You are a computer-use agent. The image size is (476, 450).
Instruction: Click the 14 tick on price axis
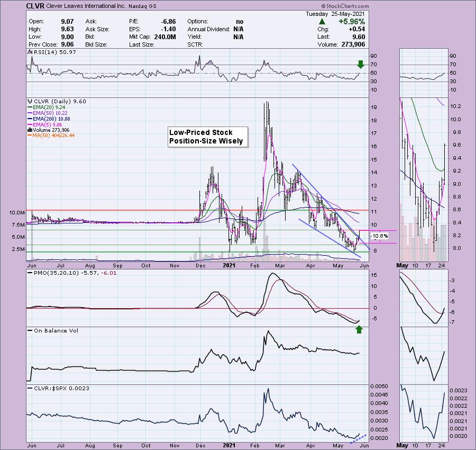[x=374, y=173]
